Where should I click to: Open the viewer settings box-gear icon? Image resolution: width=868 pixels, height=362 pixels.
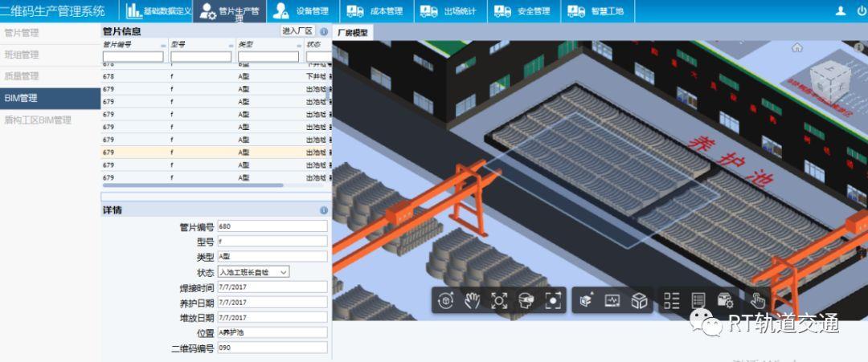point(725,300)
